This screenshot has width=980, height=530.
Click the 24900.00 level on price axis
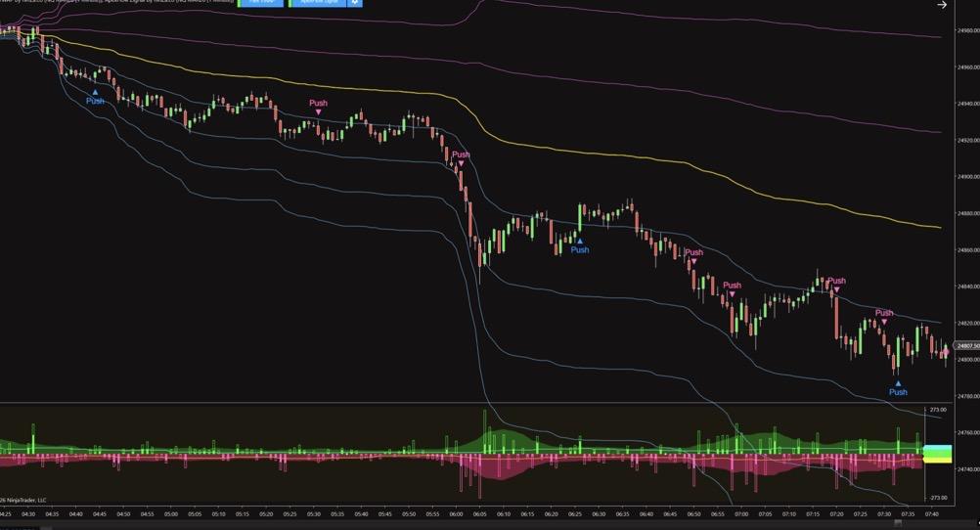(x=966, y=177)
